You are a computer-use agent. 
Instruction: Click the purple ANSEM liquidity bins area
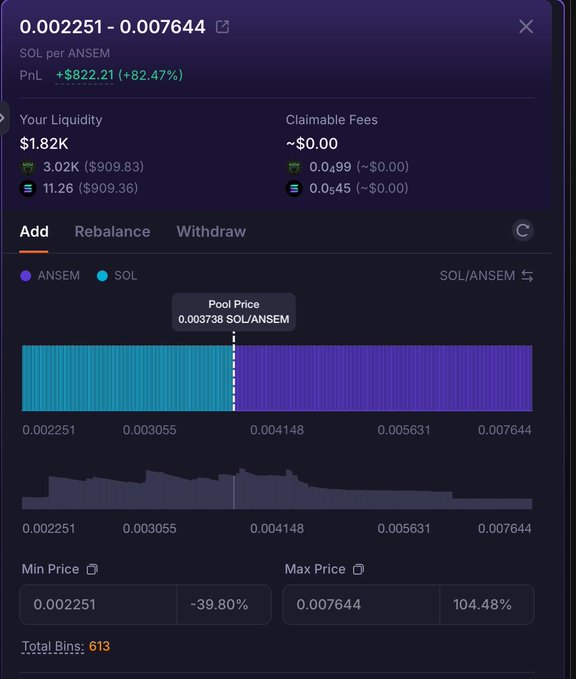pyautogui.click(x=384, y=378)
